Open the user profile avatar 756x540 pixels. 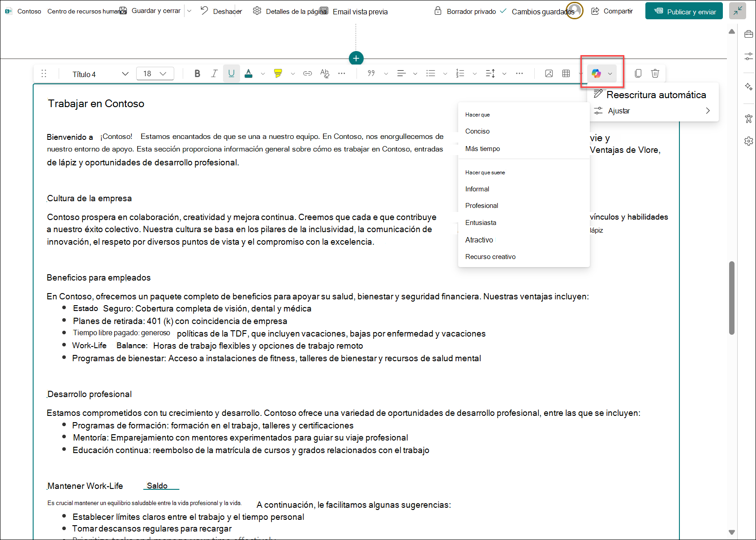pos(575,10)
